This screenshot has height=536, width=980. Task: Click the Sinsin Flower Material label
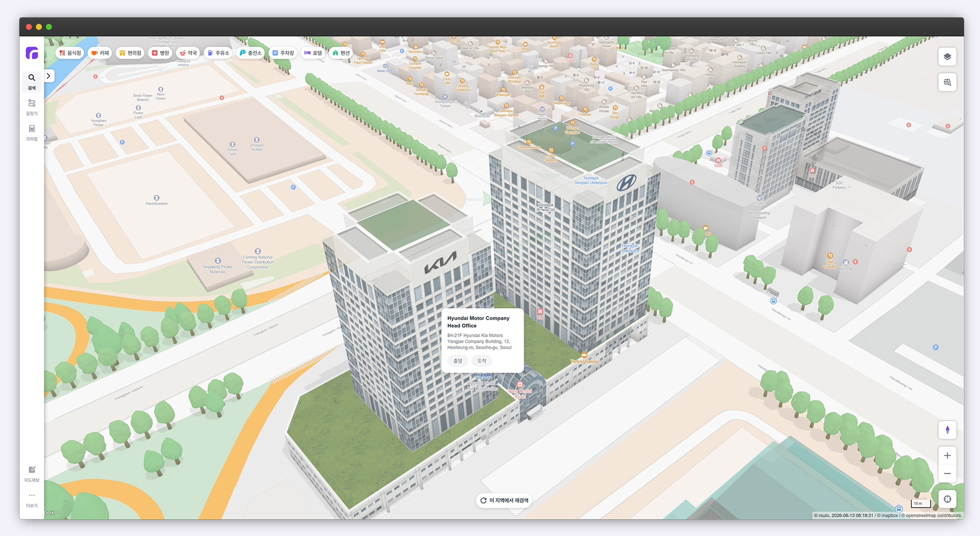click(x=142, y=98)
